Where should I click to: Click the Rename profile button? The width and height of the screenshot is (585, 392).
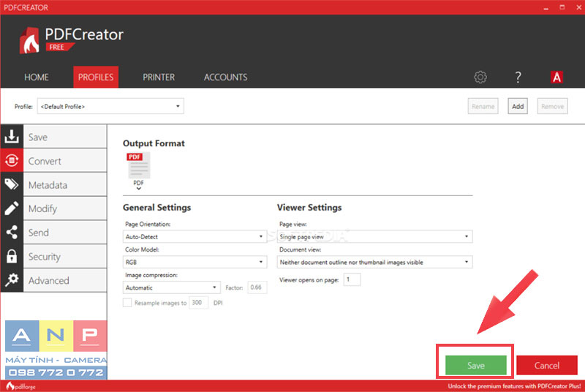483,106
